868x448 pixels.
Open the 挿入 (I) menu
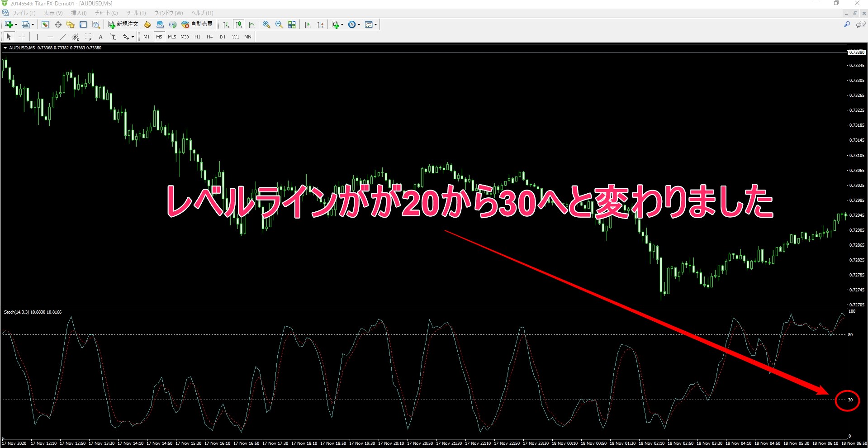pos(79,13)
